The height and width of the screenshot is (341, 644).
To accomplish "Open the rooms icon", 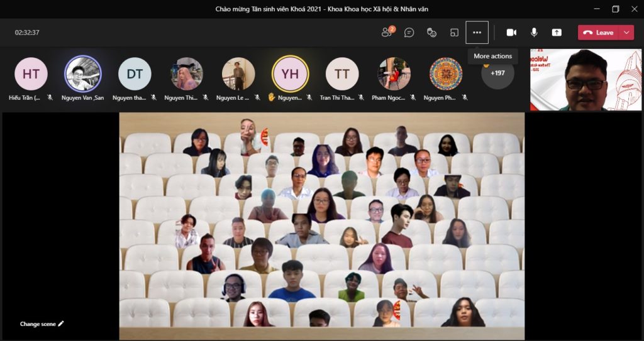I will coord(454,33).
